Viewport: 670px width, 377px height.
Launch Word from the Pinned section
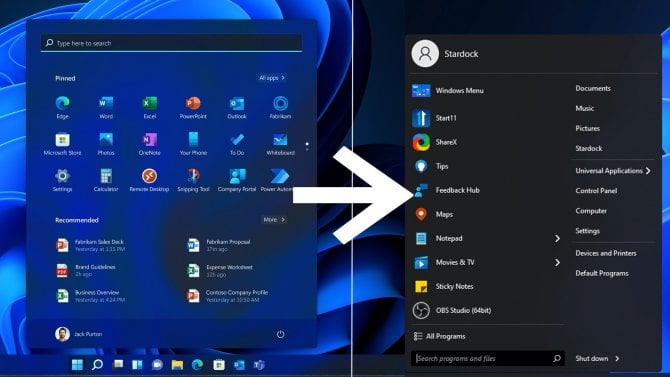pos(106,107)
